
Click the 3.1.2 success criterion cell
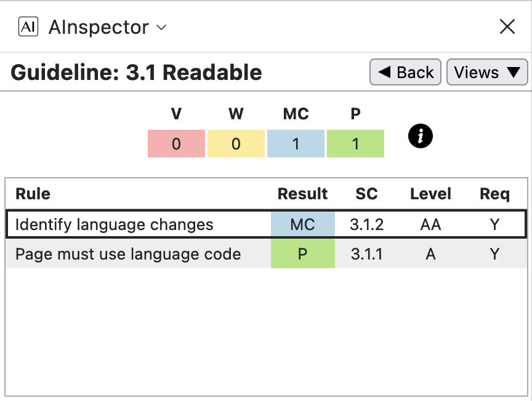366,224
